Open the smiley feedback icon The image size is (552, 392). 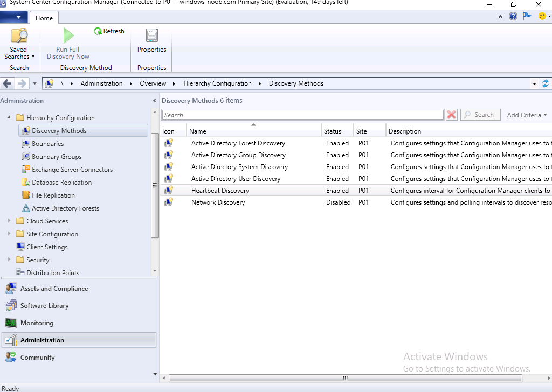(x=542, y=16)
